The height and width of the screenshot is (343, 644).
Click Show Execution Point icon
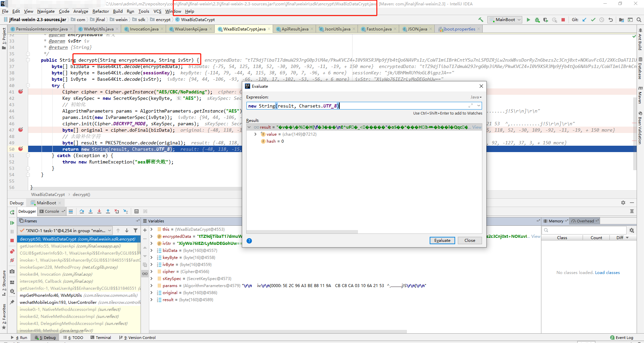[71, 211]
